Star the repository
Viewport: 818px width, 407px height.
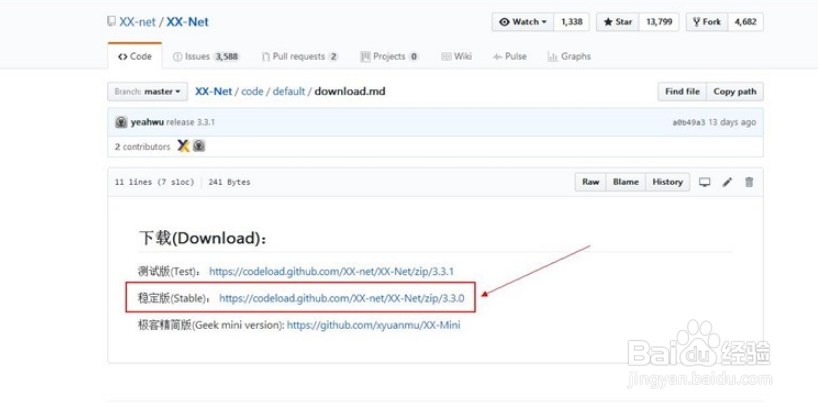[x=618, y=22]
